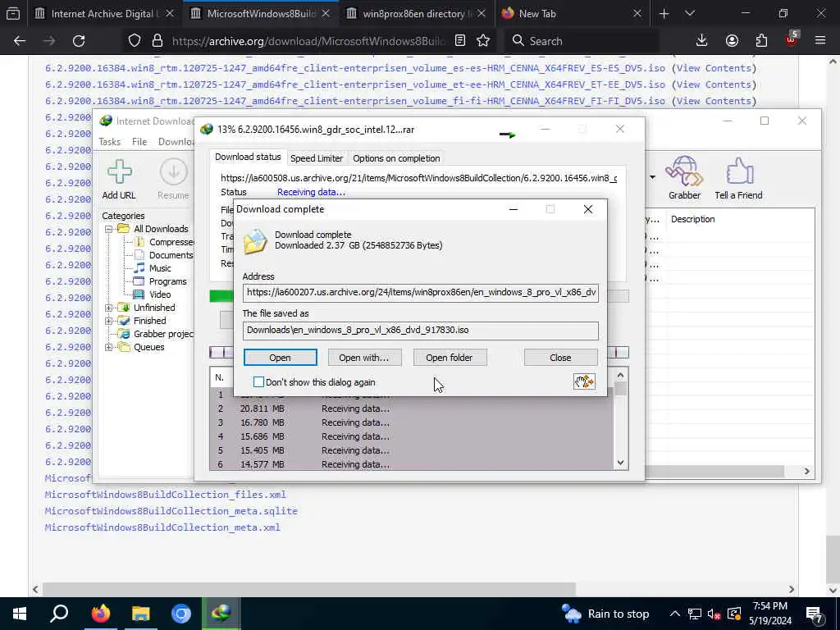Open the Options on completion tab

point(396,158)
